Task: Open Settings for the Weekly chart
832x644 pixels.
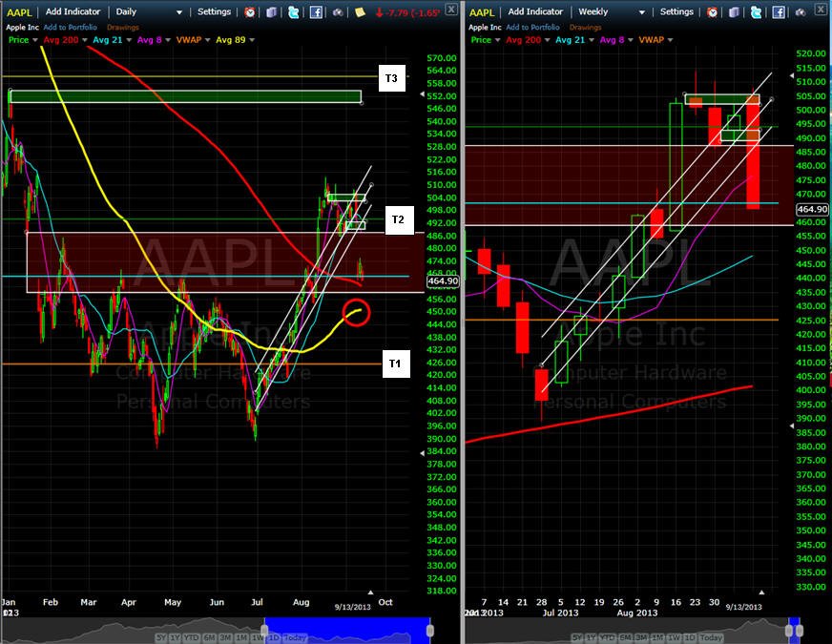Action: pos(676,11)
